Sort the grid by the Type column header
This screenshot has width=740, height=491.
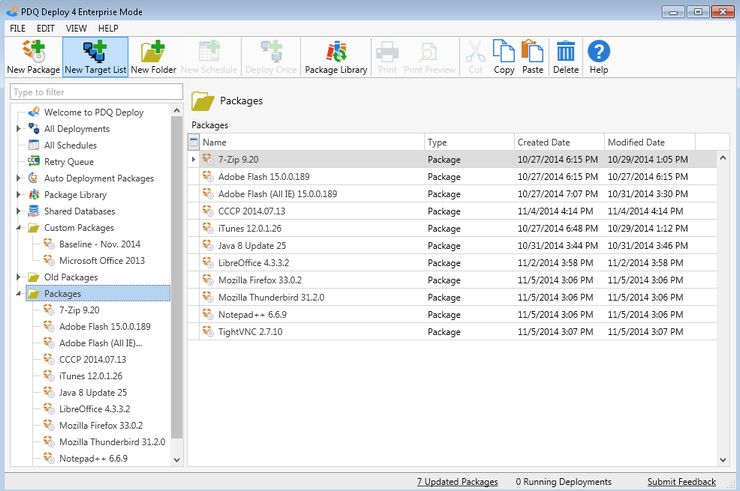click(469, 142)
